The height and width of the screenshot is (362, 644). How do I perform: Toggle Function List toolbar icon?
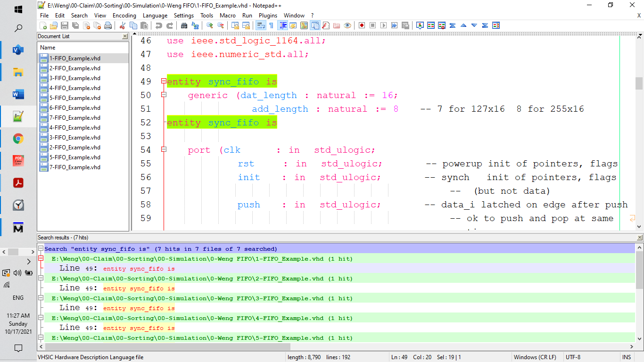tap(326, 25)
